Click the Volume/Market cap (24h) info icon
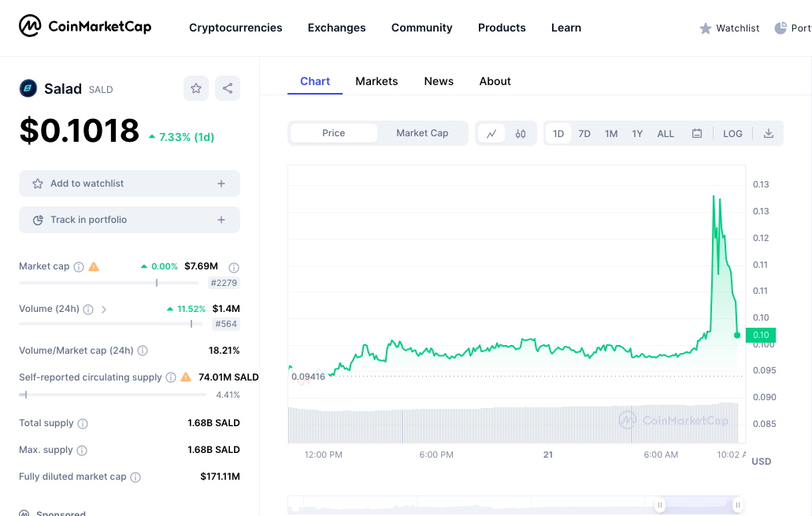Viewport: 812px width, 516px height. [143, 351]
